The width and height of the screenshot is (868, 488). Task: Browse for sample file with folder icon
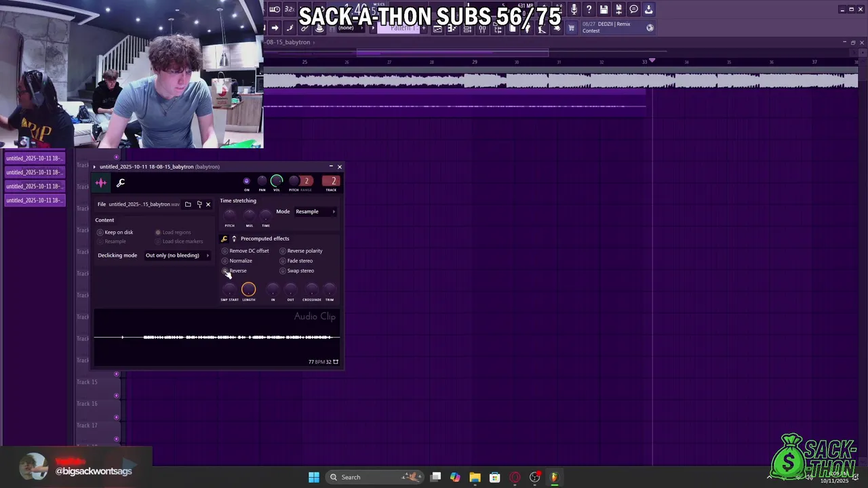tap(188, 204)
